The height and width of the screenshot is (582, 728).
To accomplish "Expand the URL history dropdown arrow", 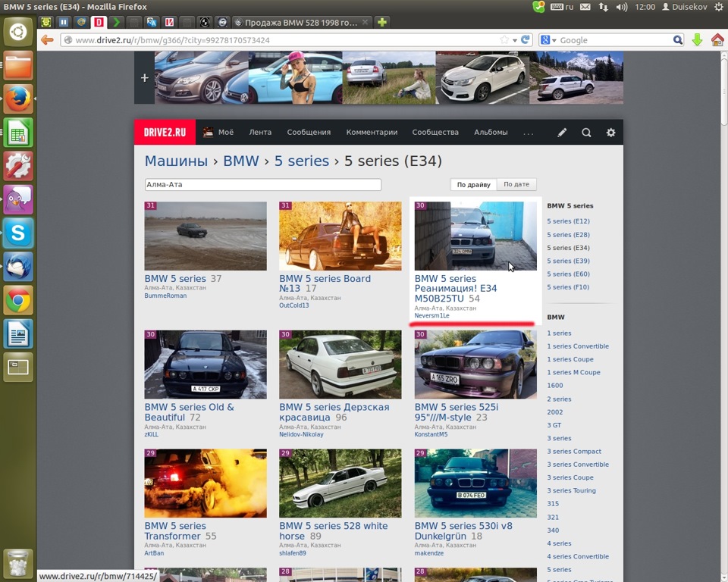I will coord(514,40).
